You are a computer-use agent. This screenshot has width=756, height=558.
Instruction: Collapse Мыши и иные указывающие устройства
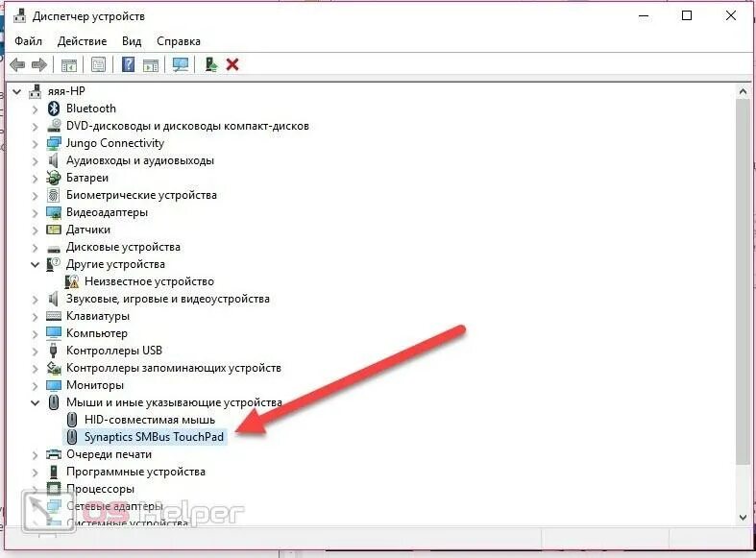tap(35, 402)
